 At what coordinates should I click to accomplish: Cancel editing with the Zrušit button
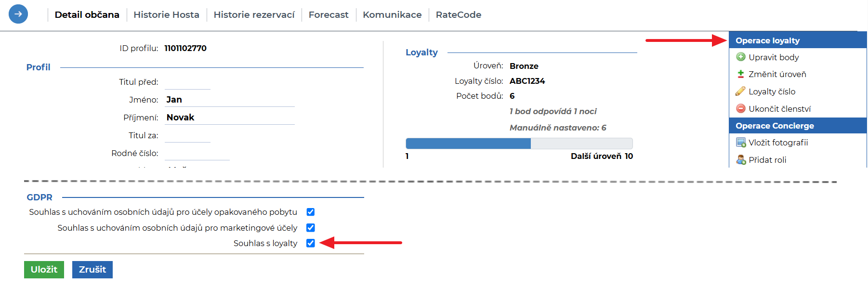(x=92, y=270)
